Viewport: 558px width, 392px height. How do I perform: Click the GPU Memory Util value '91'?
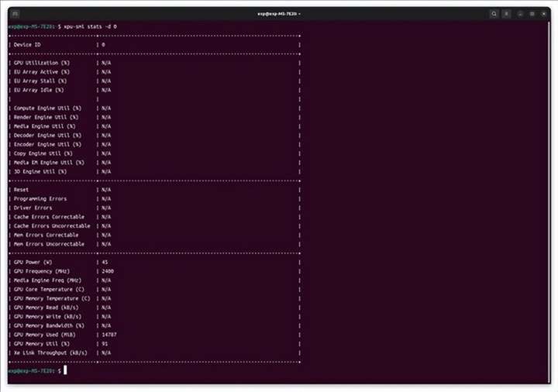(105, 344)
